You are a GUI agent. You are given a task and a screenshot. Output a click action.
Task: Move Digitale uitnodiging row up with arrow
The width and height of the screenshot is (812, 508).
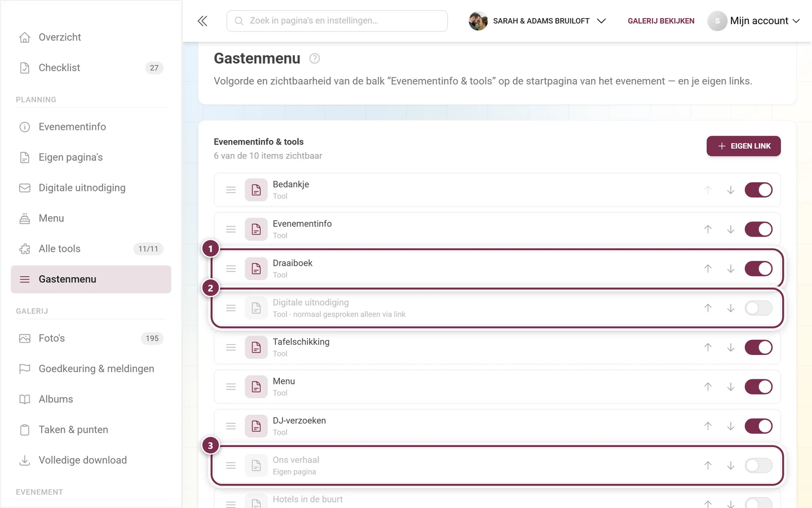coord(708,308)
